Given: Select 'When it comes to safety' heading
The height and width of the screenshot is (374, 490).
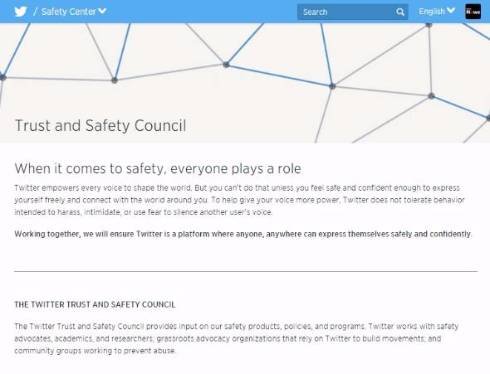Looking at the screenshot, I should tap(158, 168).
